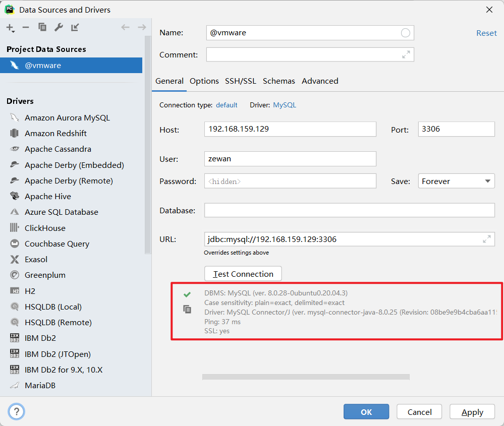Expand the URL field with arrows icon
504x426 pixels.
[x=487, y=239]
